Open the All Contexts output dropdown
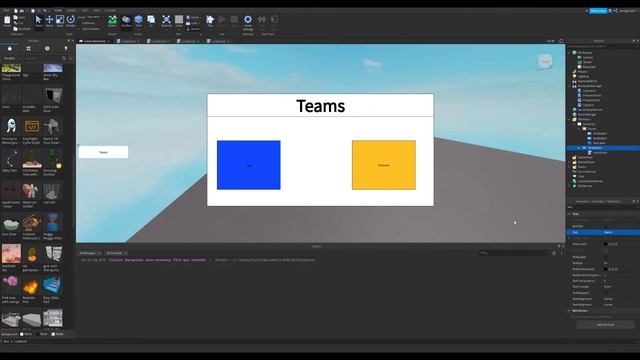The image size is (640, 360). pyautogui.click(x=116, y=253)
